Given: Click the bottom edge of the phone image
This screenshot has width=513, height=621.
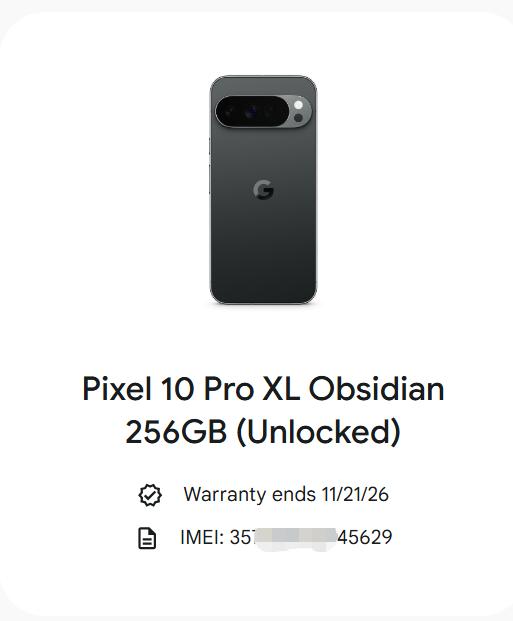Looking at the screenshot, I should point(263,302).
